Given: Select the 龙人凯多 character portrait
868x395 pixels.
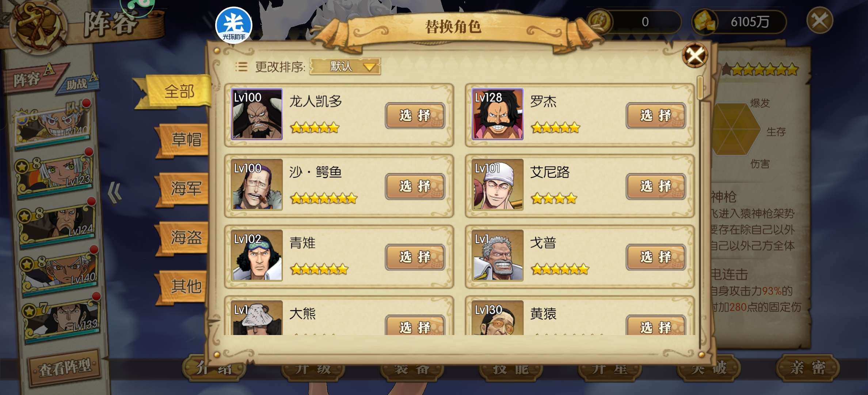Looking at the screenshot, I should (x=257, y=114).
